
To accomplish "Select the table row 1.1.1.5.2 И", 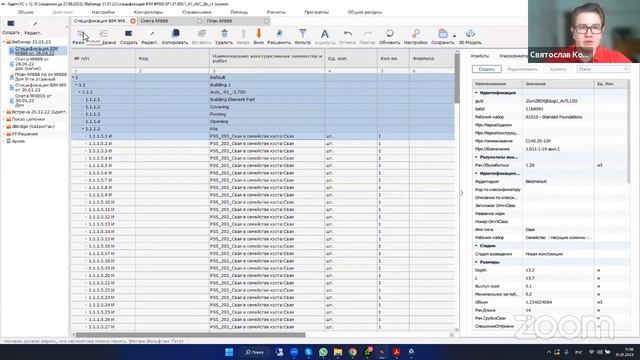I will coord(263,144).
